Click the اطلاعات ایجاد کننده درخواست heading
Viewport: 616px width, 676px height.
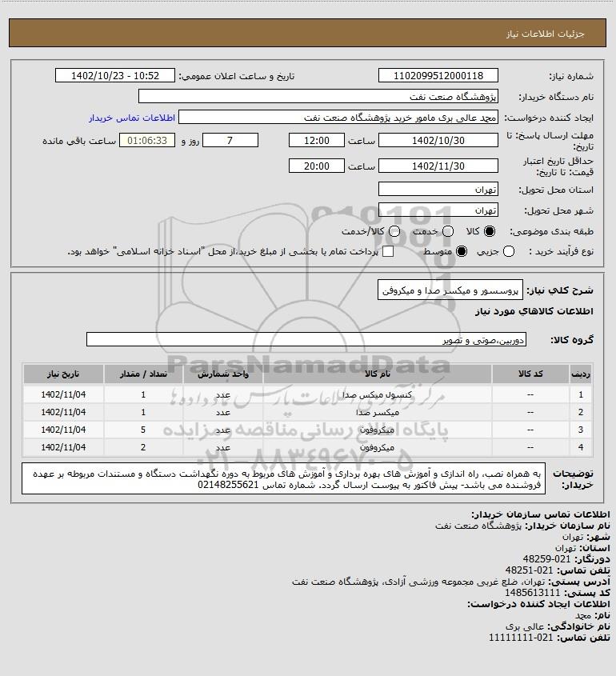[x=538, y=604]
